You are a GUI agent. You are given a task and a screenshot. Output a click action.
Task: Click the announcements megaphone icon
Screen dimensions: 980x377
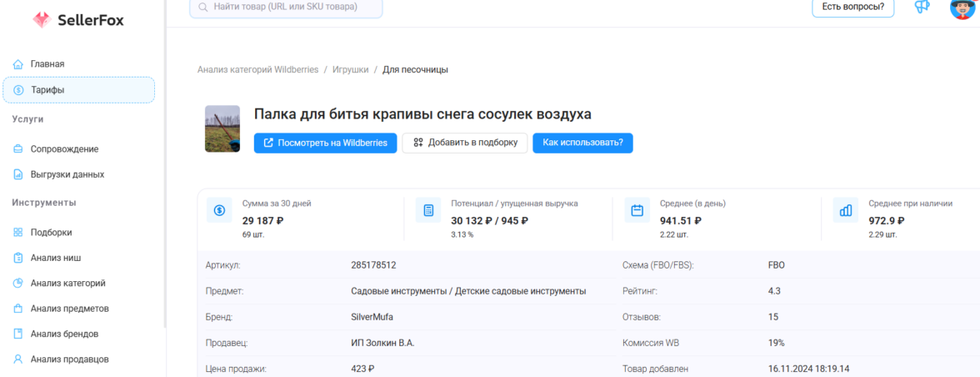(x=922, y=7)
